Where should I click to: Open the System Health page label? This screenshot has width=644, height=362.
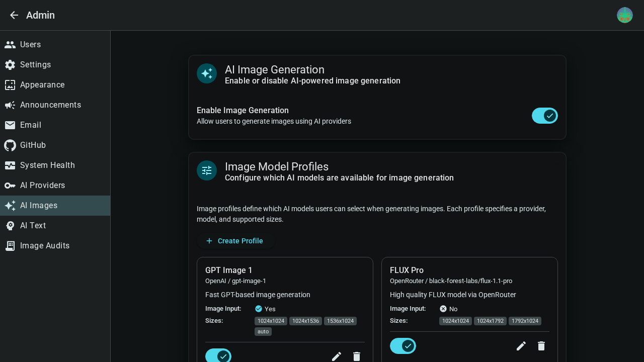(x=47, y=165)
